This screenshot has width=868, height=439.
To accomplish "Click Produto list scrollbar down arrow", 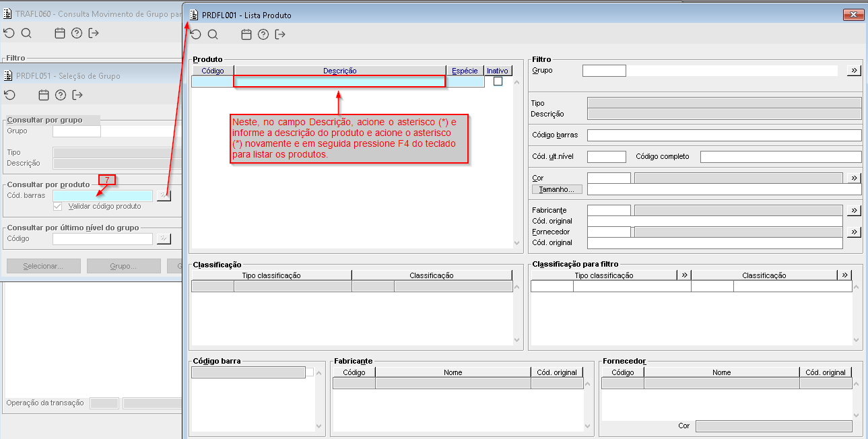I will [x=517, y=242].
